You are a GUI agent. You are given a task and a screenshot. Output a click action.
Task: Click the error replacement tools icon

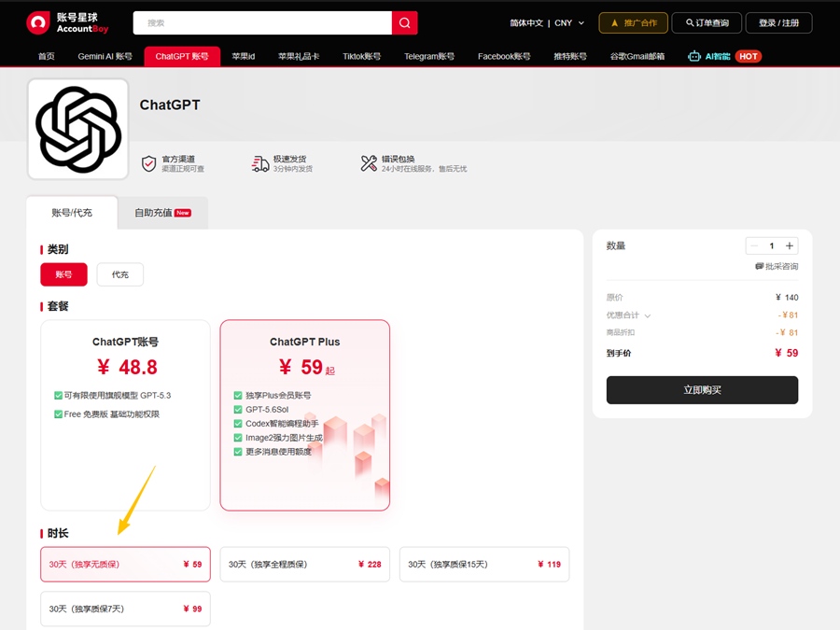(x=369, y=163)
